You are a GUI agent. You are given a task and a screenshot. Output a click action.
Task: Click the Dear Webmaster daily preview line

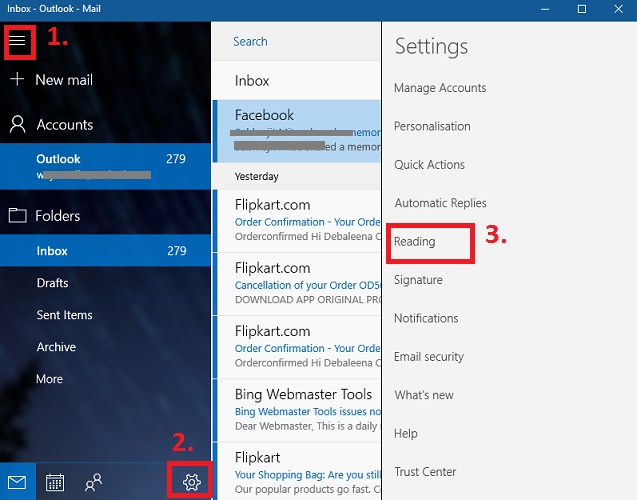(307, 426)
